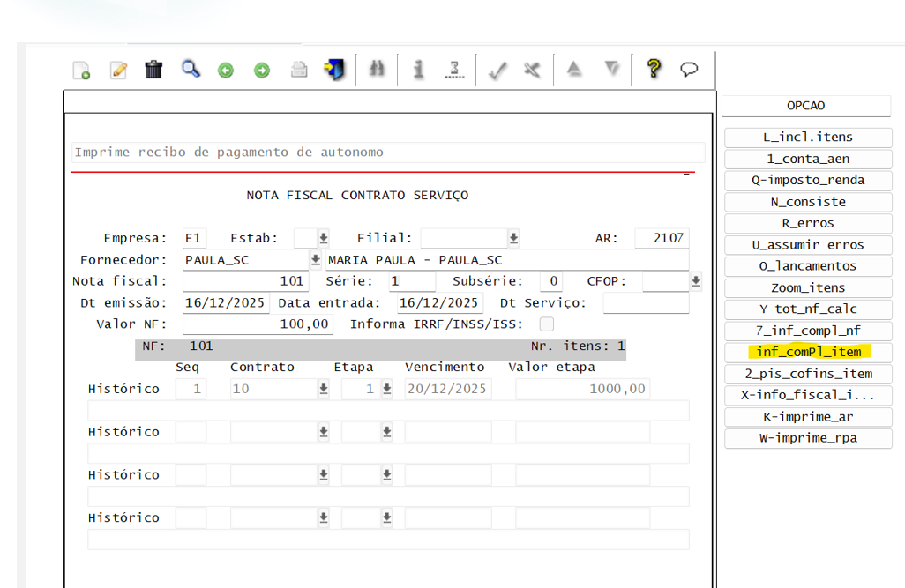Click the Filial input field
Viewport: 905px width, 588px height.
click(x=464, y=238)
